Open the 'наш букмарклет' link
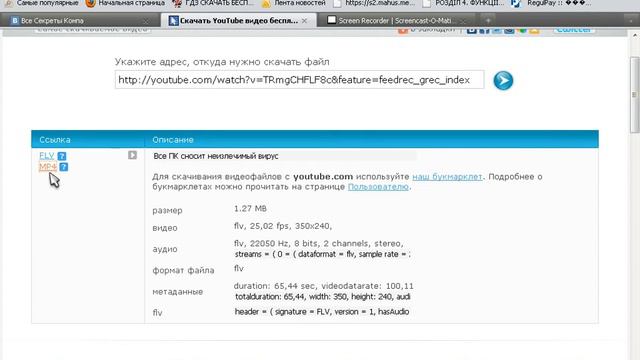Image resolution: width=640 pixels, height=360 pixels. click(x=447, y=177)
